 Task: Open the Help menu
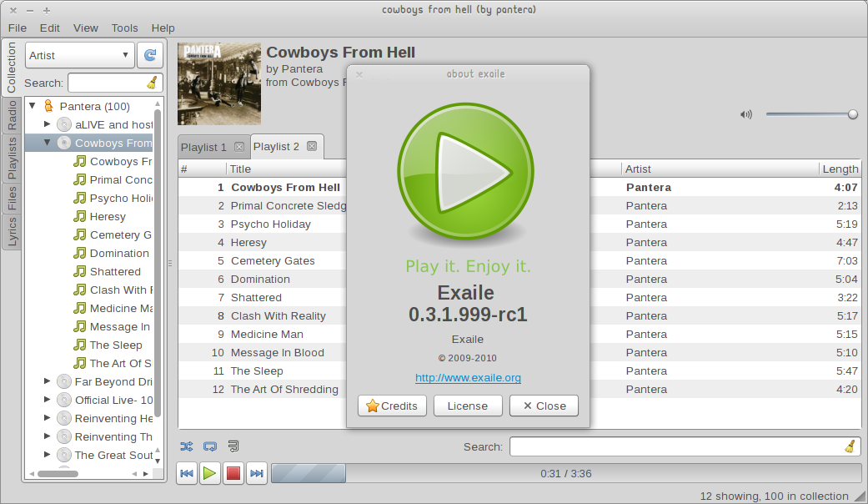click(163, 28)
